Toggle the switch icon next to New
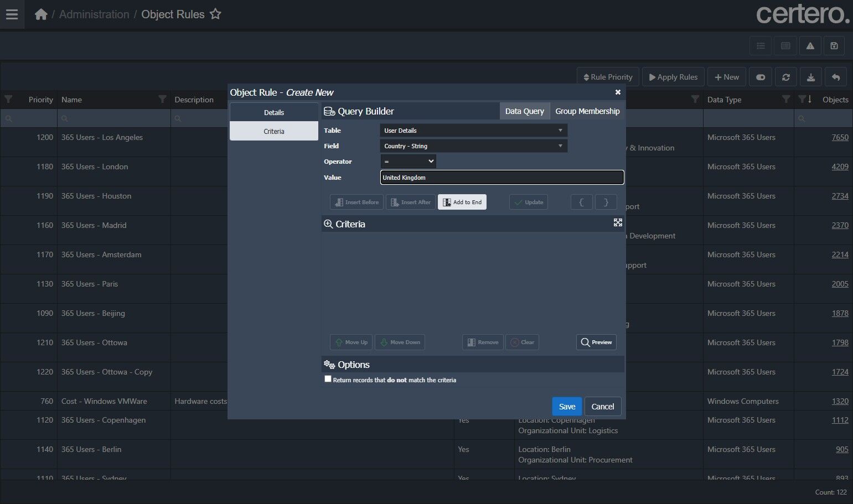 [761, 77]
